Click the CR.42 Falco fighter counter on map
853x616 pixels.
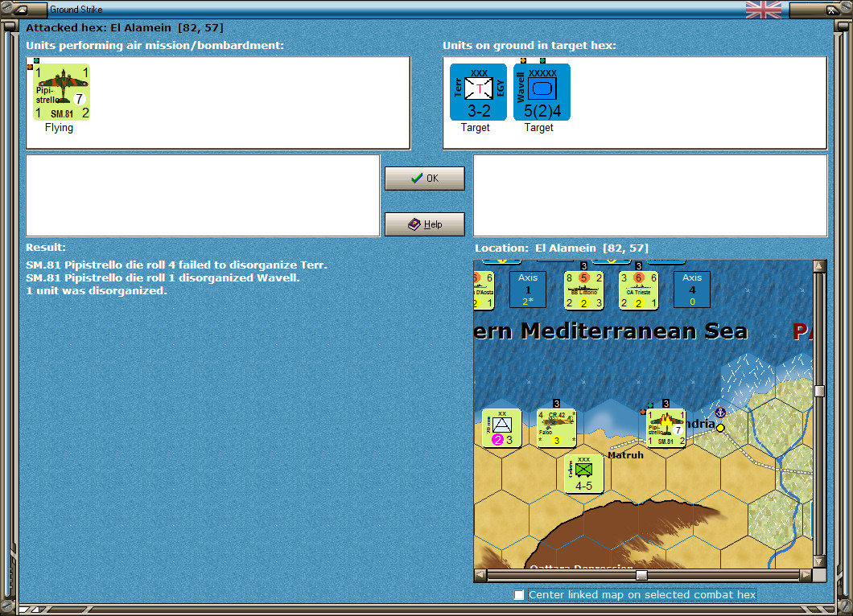[x=556, y=428]
